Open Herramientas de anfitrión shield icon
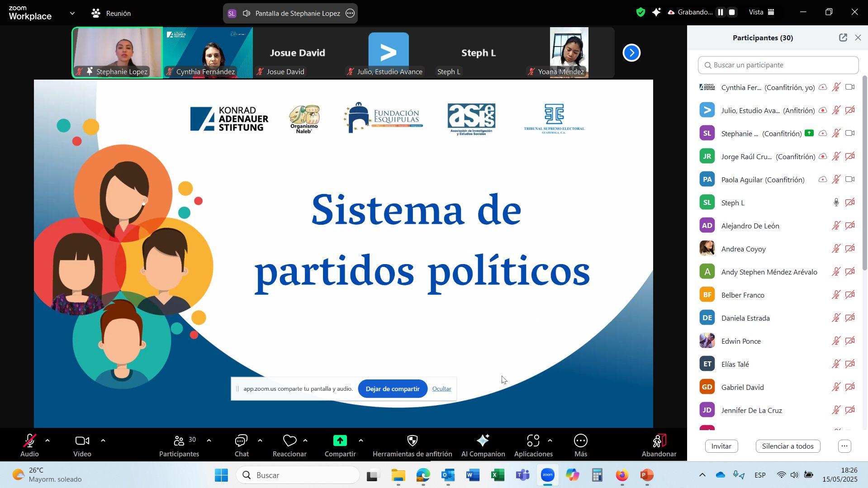The image size is (868, 488). pyautogui.click(x=412, y=441)
